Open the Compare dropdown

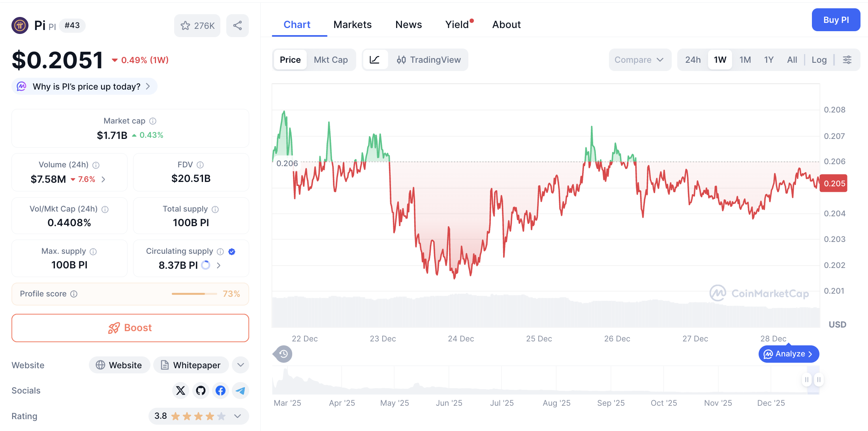tap(639, 60)
